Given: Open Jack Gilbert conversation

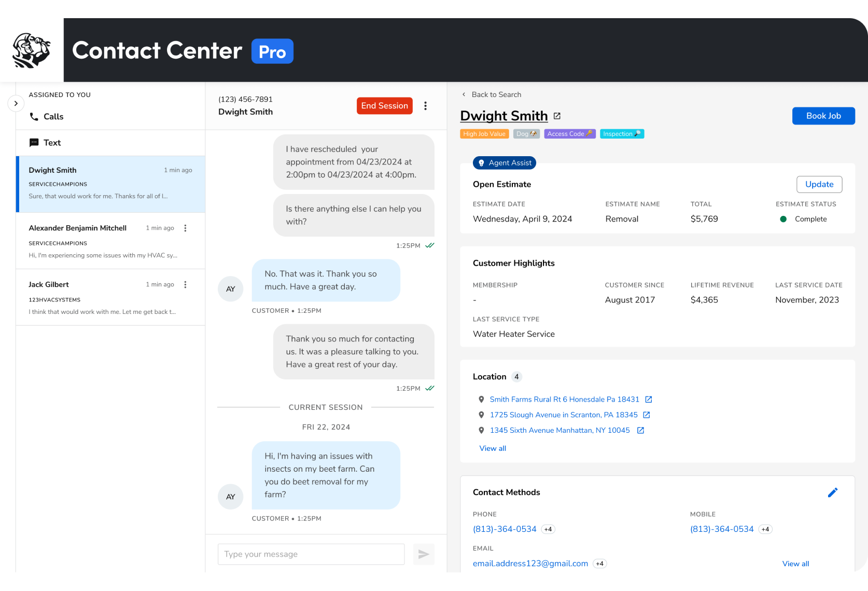Looking at the screenshot, I should tap(110, 297).
